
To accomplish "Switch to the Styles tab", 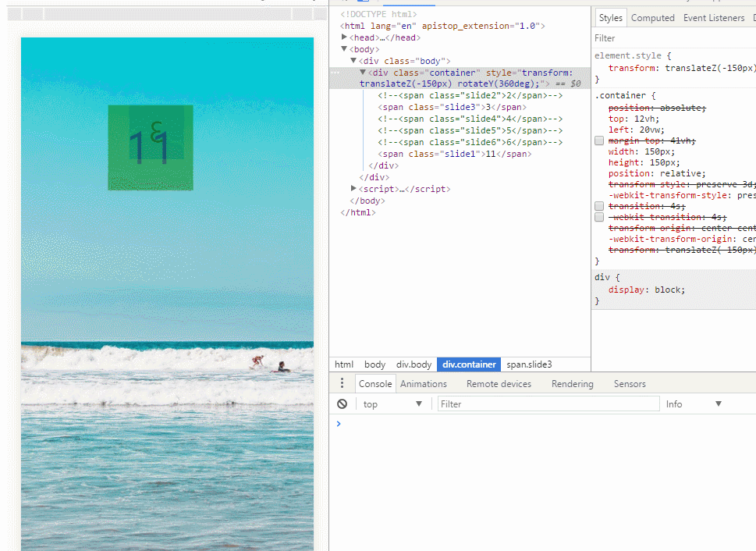I will (610, 18).
